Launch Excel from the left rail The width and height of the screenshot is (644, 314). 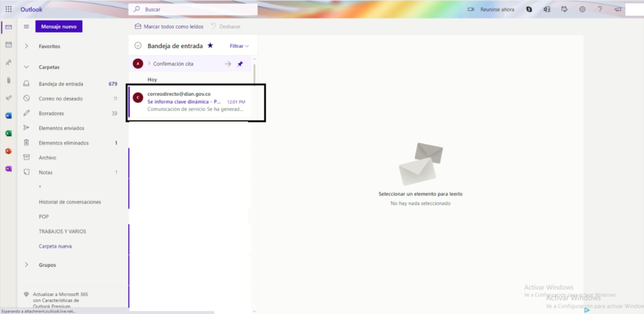click(8, 133)
